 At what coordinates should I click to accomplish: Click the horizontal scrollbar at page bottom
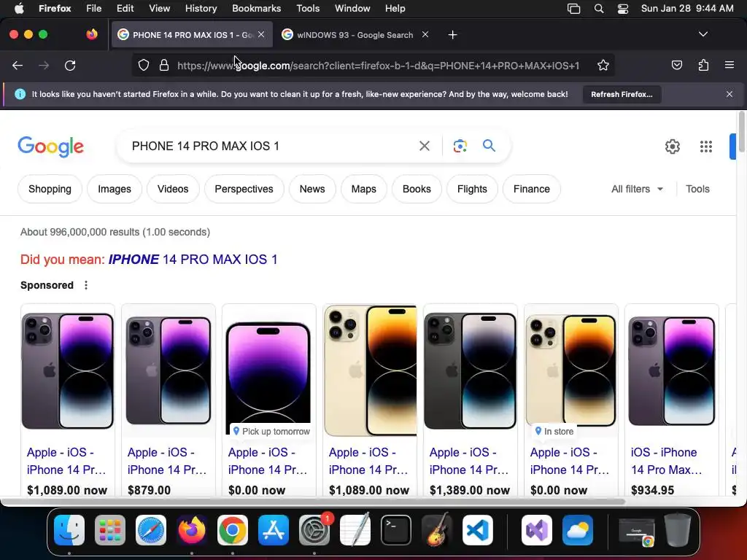coord(312,502)
